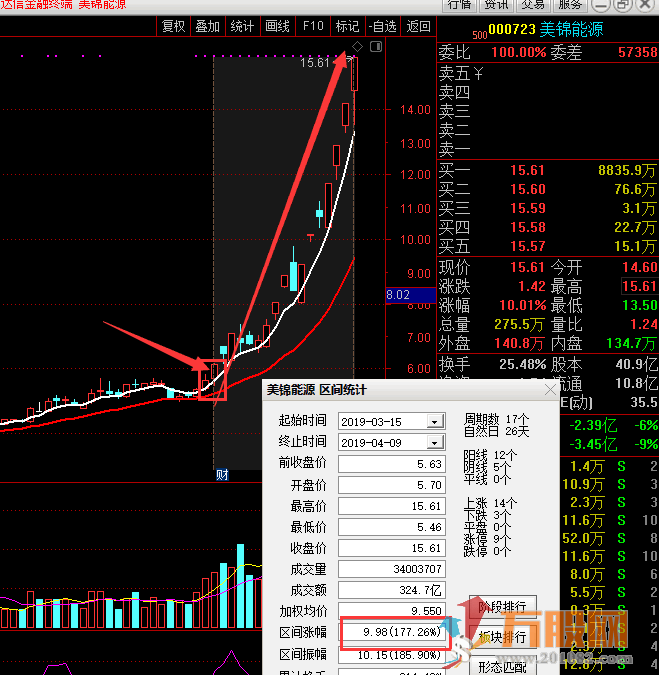659x675 pixels.
Task: Click the 形态匹配 button
Action: [502, 666]
